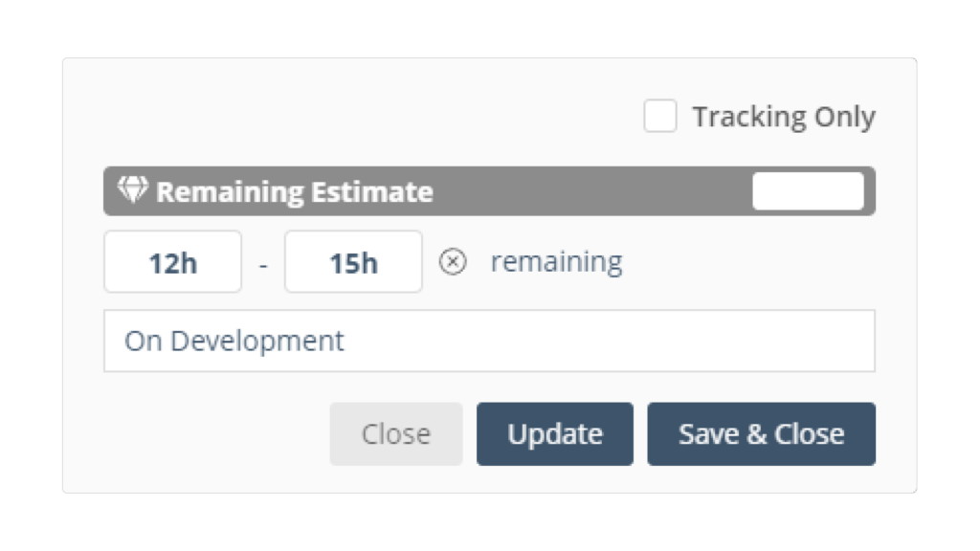Viewport: 980px width, 551px height.
Task: Focus the 15h maximum estimate field
Action: [x=354, y=262]
